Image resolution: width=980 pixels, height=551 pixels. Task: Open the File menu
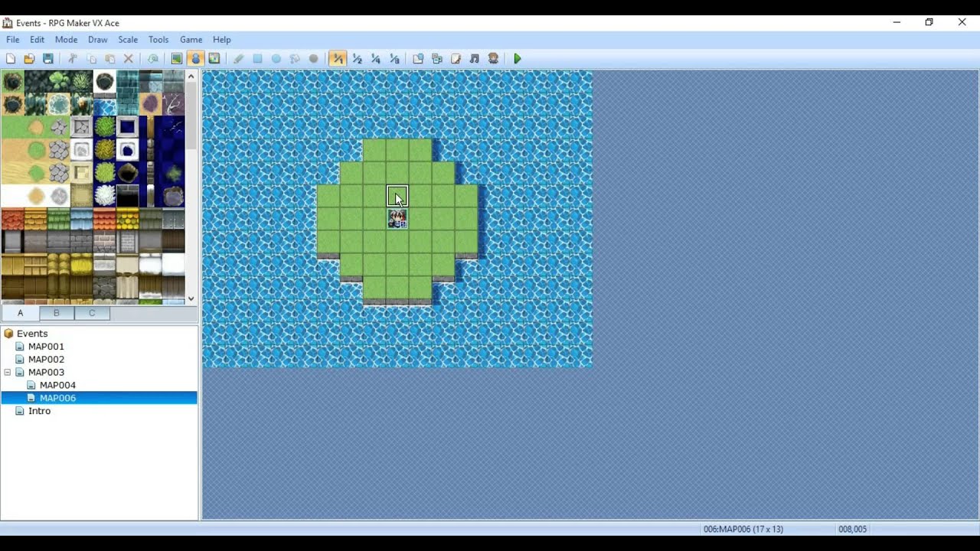[x=13, y=40]
